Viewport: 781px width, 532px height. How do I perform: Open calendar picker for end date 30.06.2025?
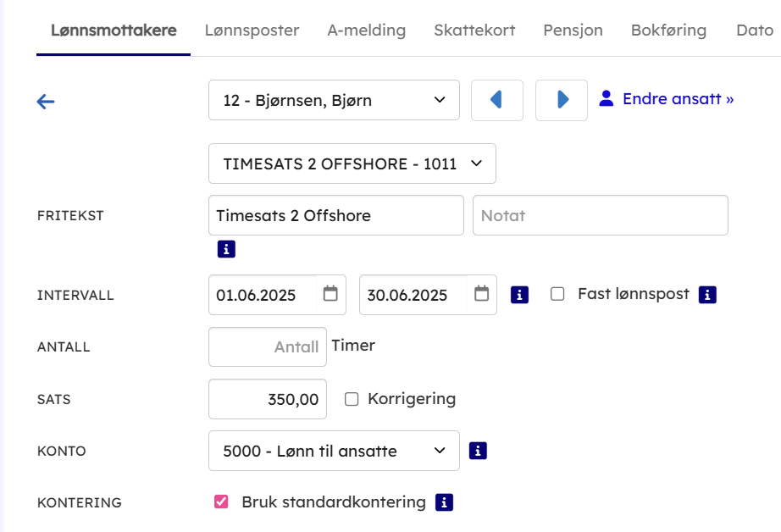(x=481, y=294)
